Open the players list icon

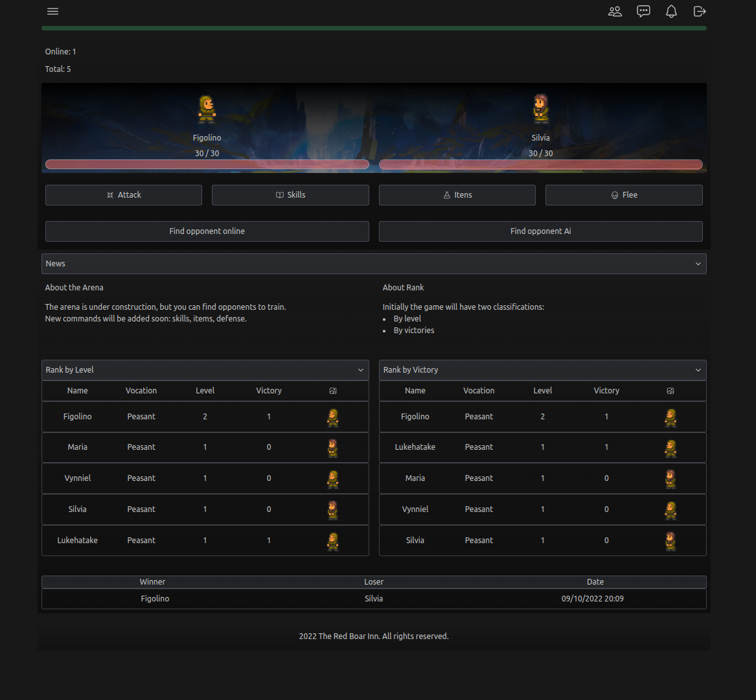pos(614,11)
